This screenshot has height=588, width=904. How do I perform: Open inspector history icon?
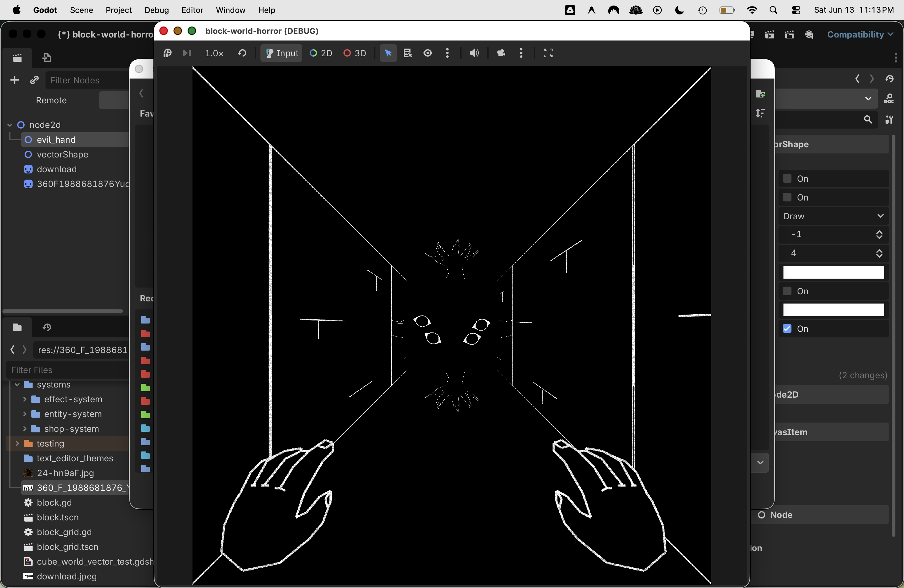click(x=889, y=79)
